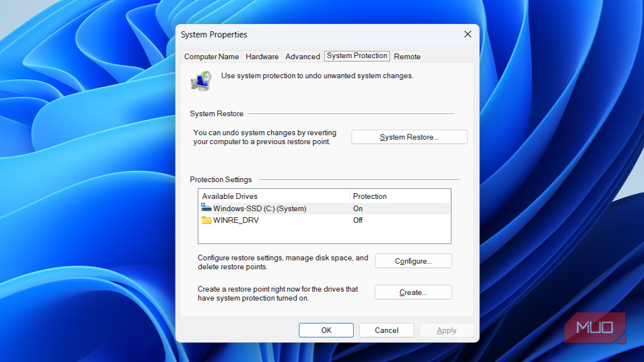Click the System Restore section heading
Screen dimensions: 644x362
tap(216, 114)
